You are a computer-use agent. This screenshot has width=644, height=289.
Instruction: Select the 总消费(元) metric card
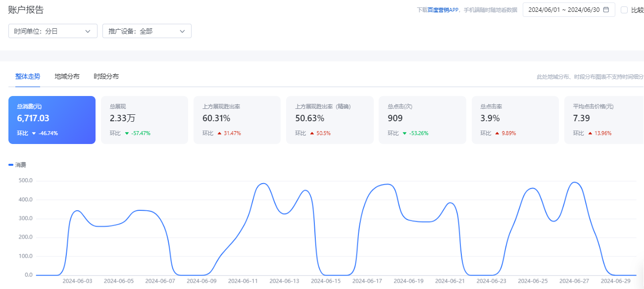pos(51,120)
